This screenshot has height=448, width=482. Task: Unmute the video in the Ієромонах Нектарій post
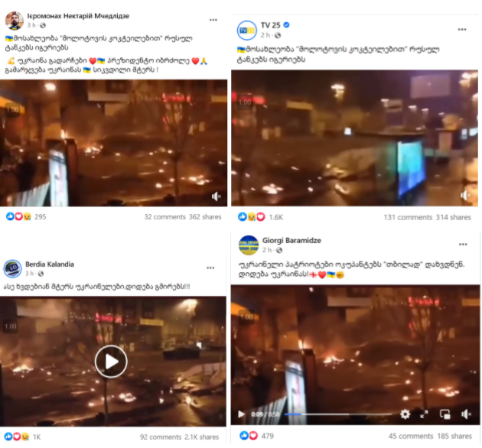coord(217,196)
